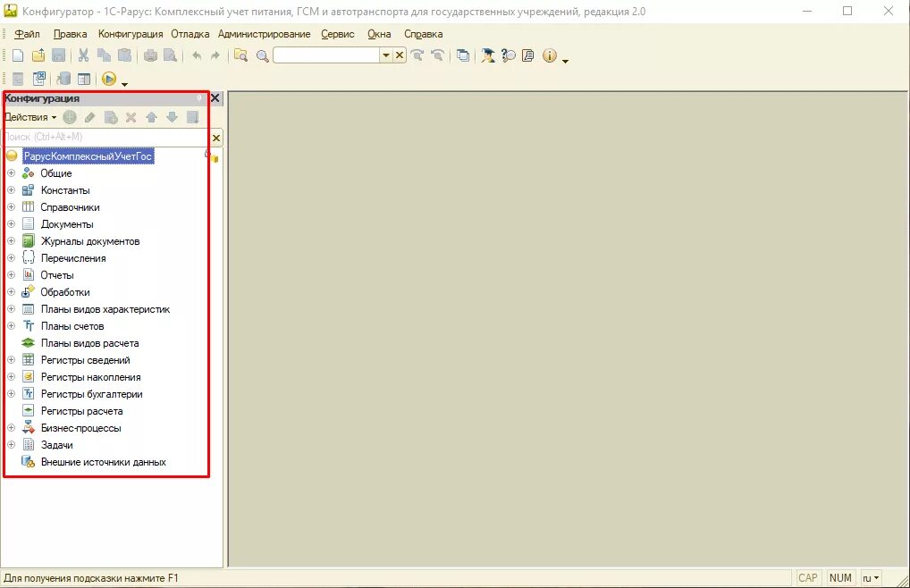
Task: Expand the Регистры сведений node
Action: click(11, 359)
